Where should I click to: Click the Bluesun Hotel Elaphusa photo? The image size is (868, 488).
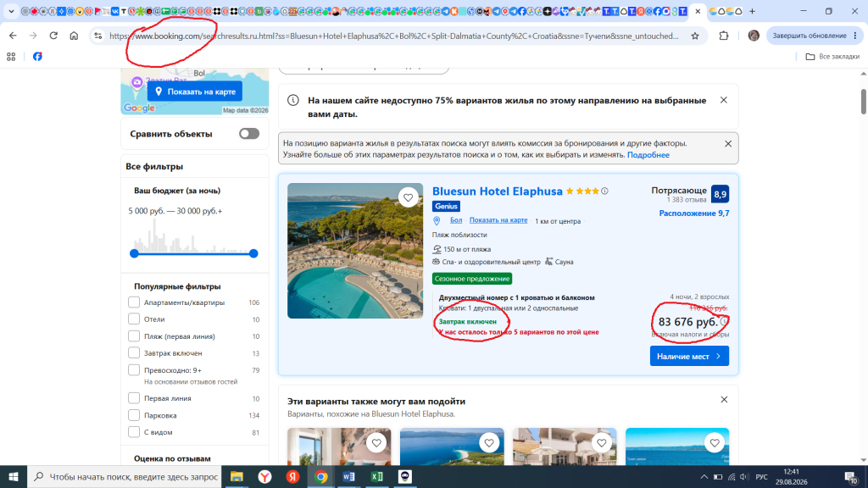(355, 251)
